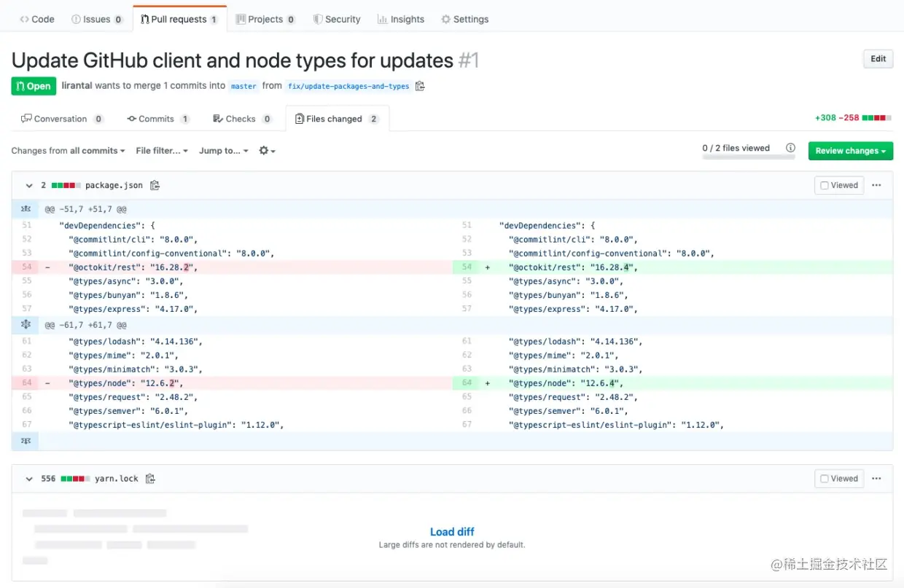The width and height of the screenshot is (904, 588).
Task: Mark yarn.lock as Viewed
Action: coord(839,479)
